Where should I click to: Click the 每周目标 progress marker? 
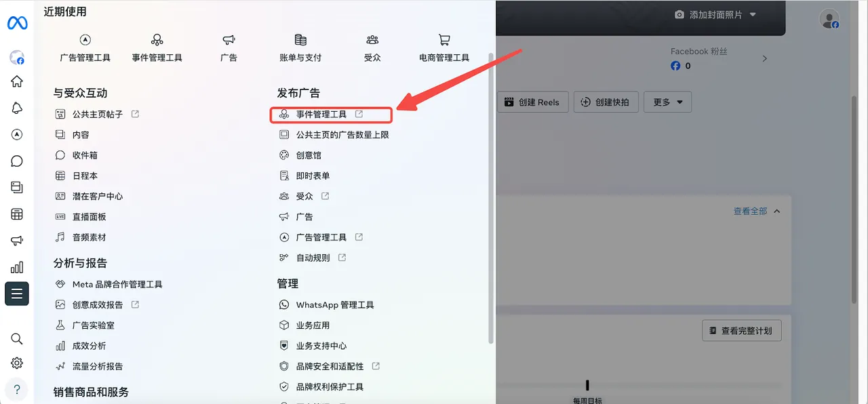(x=587, y=385)
